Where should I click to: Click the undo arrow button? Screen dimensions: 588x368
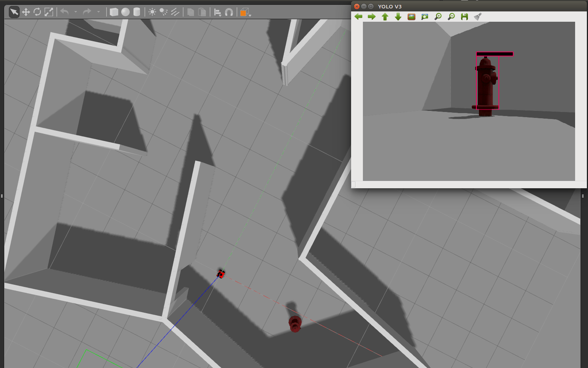tap(64, 12)
